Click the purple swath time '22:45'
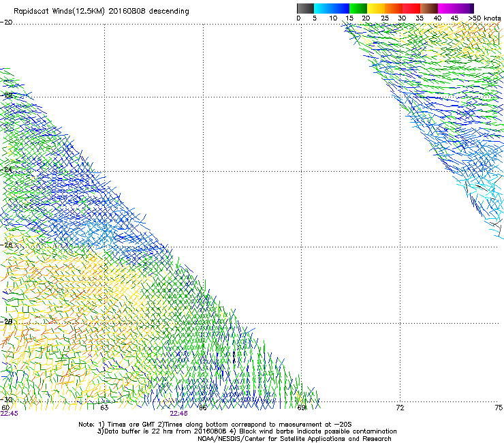The height and width of the screenshot is (443, 504). tap(10, 414)
